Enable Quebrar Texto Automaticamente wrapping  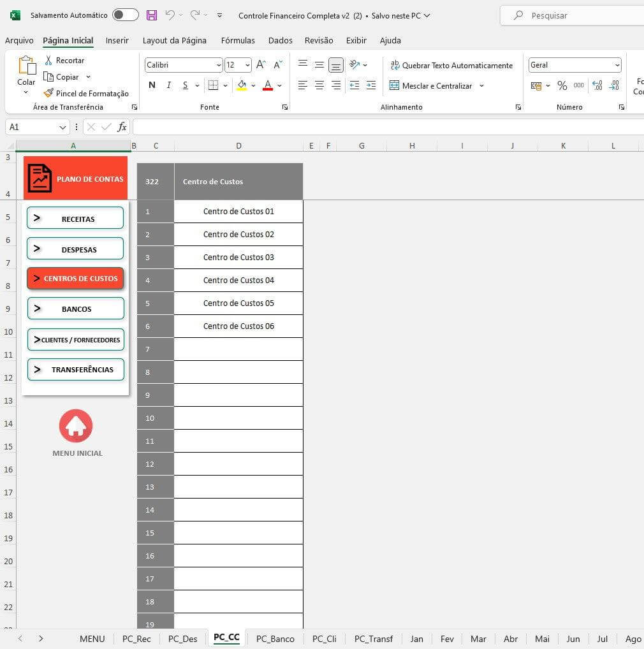coord(452,65)
